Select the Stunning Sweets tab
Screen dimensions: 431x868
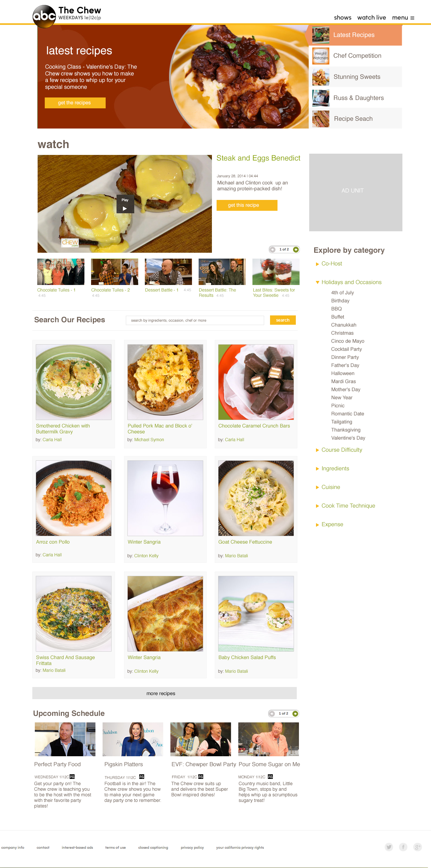[x=355, y=77]
